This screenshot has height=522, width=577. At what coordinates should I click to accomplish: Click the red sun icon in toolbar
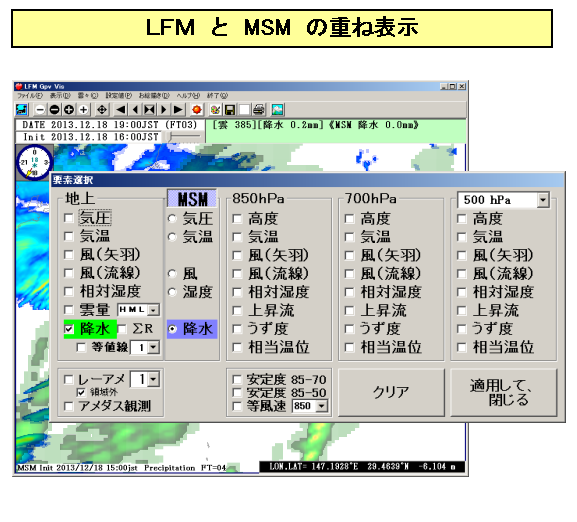[x=197, y=110]
